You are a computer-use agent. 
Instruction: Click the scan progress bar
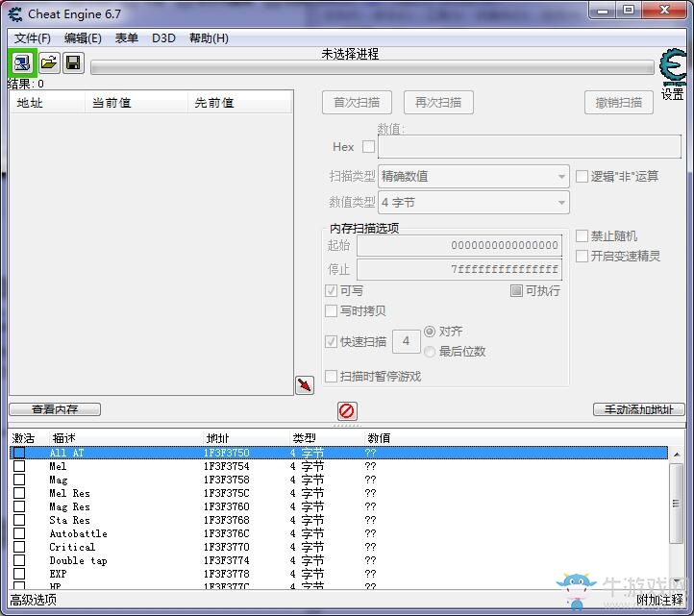tap(372, 67)
